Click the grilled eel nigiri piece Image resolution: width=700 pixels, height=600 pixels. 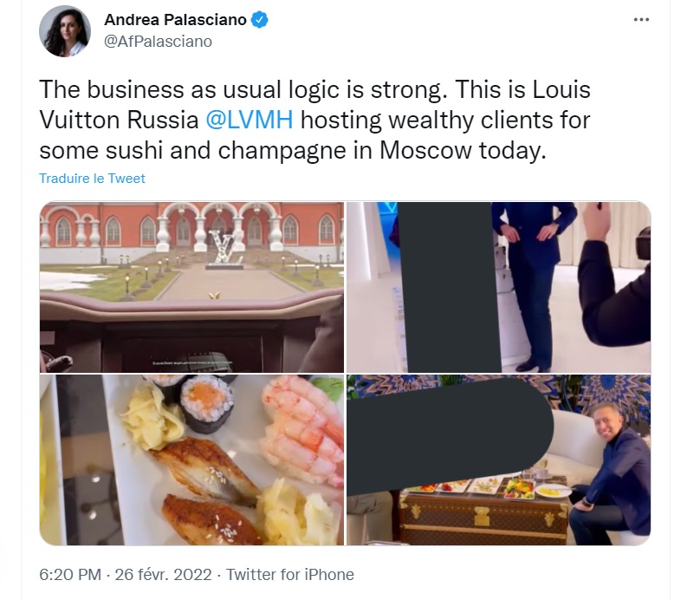pos(205,470)
